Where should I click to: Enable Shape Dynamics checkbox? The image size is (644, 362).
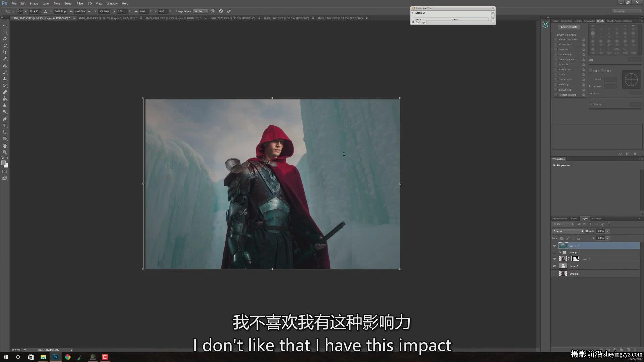pyautogui.click(x=556, y=40)
